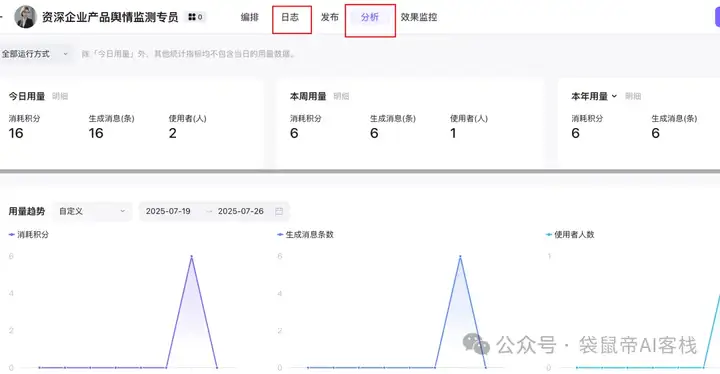Click 今日用量 消耗积分 value 16
Viewport: 720px width, 374px height.
tap(16, 133)
